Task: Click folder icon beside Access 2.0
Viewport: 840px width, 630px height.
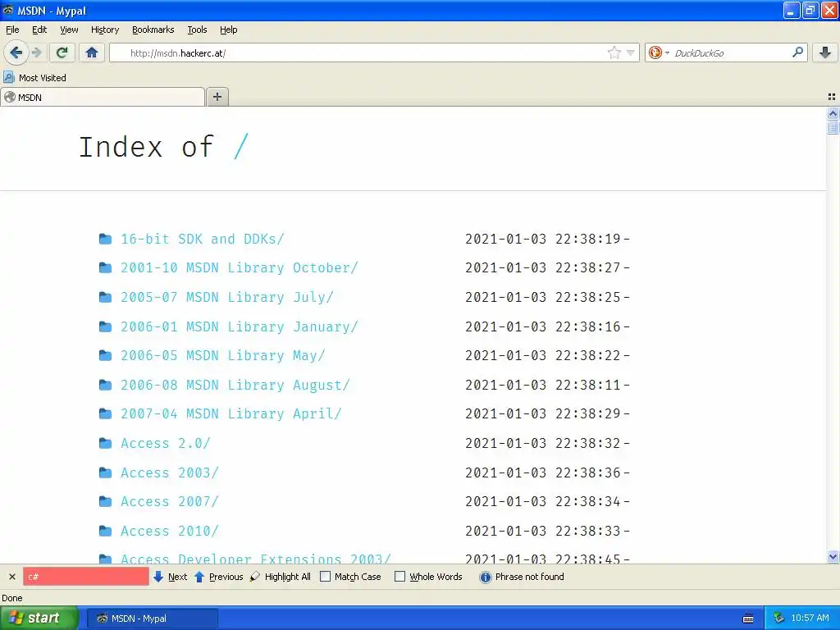Action: point(106,443)
